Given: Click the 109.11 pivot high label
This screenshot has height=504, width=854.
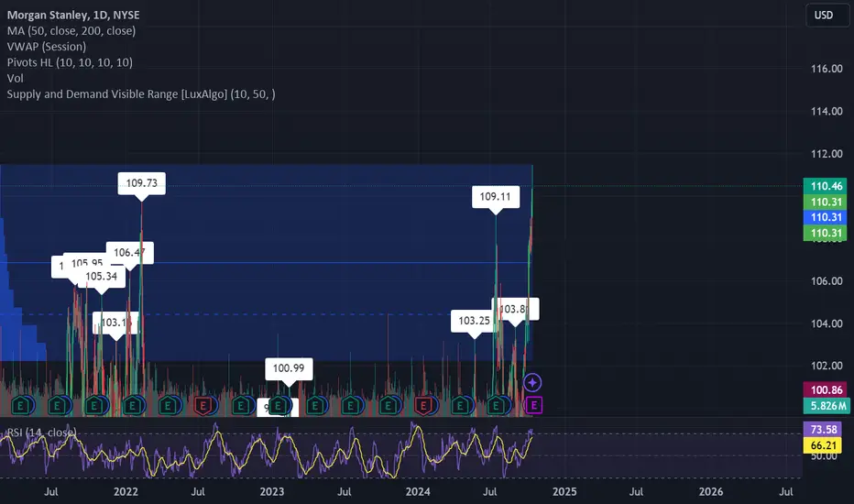Looking at the screenshot, I should pos(495,197).
